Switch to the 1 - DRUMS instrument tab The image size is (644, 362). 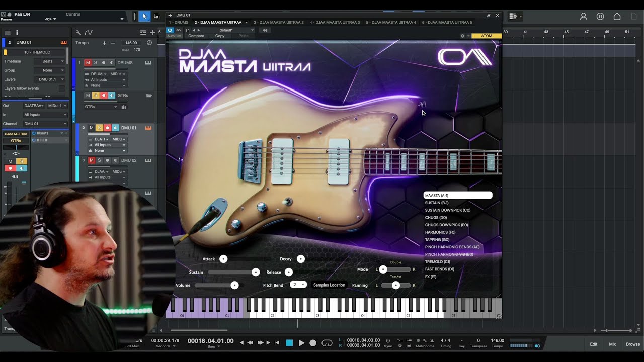tap(179, 23)
